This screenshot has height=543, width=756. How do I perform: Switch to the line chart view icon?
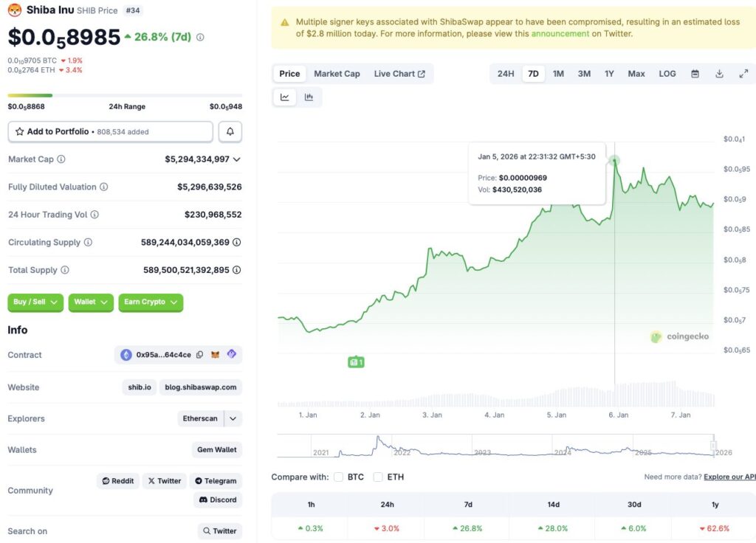pos(285,97)
